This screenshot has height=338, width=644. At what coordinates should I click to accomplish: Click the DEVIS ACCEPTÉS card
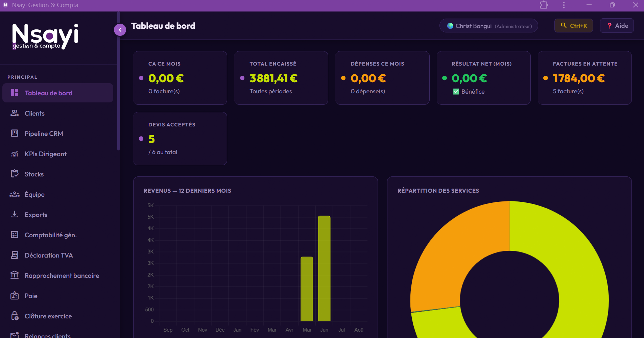[180, 139]
